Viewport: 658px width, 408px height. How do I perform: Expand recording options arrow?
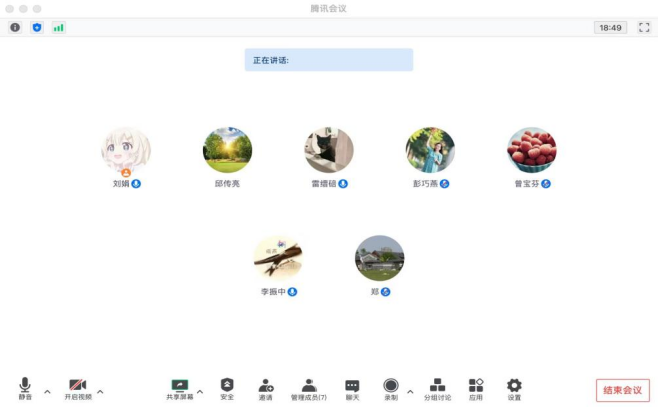(x=410, y=392)
